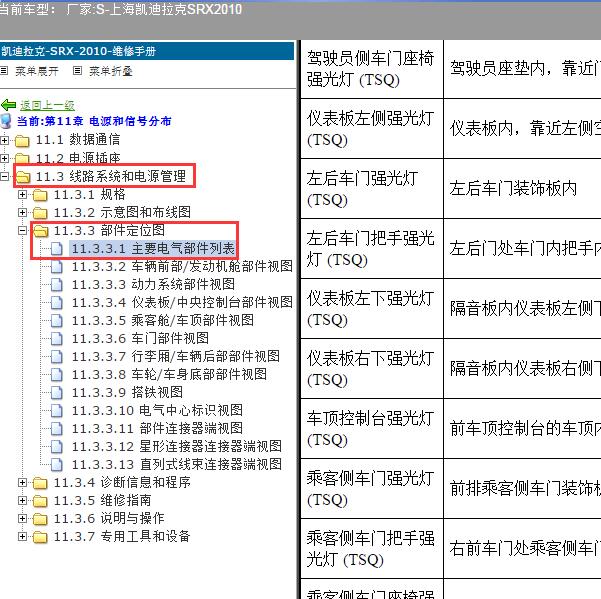Collapse the 11.3 线路系统和电源管理 node

pyautogui.click(x=4, y=176)
